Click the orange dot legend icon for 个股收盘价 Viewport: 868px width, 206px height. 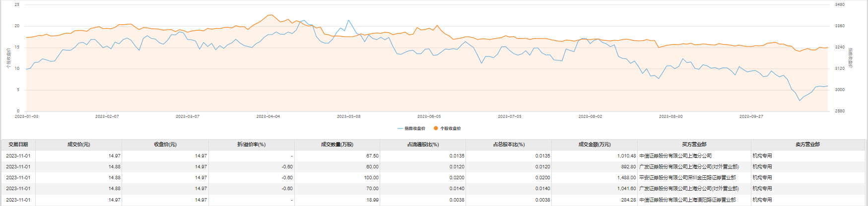436,129
